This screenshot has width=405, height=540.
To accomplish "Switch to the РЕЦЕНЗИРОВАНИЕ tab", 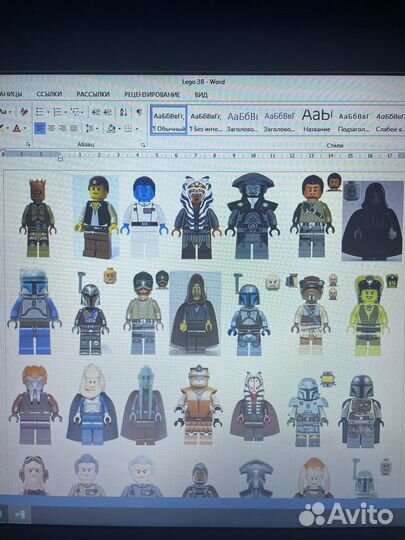I will click(152, 94).
